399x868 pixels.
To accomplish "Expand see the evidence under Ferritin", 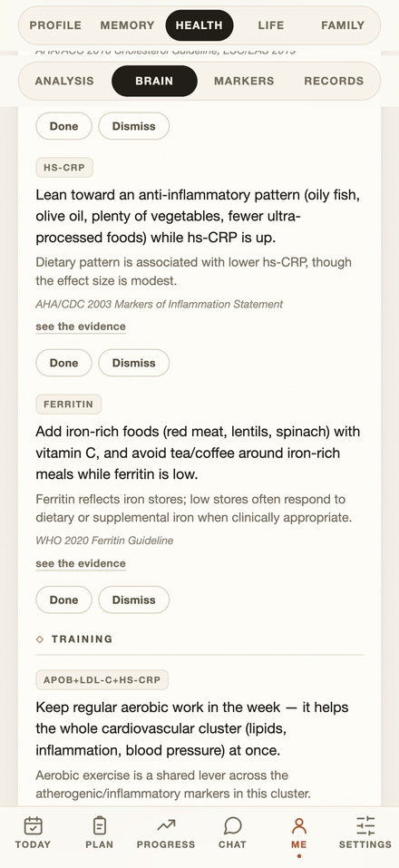I will pos(81,563).
